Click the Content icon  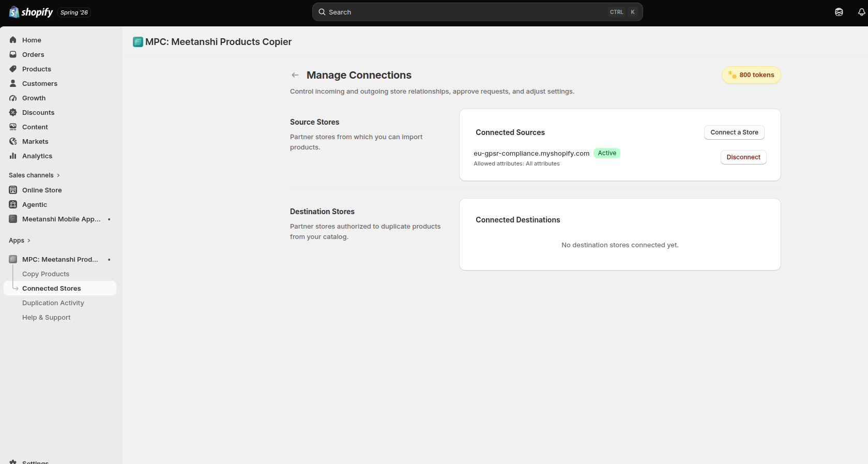[x=13, y=127]
